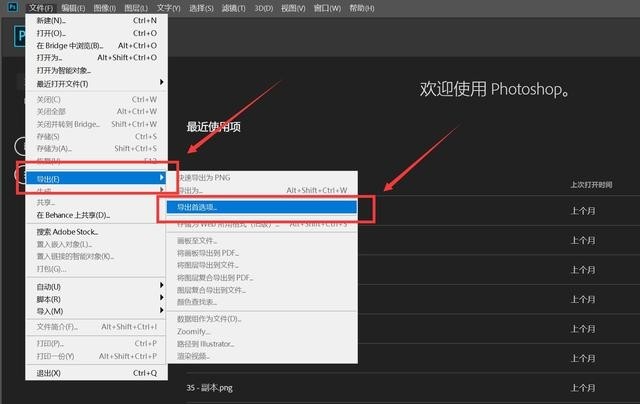Click the 关闭全部 menu entry

coord(96,111)
